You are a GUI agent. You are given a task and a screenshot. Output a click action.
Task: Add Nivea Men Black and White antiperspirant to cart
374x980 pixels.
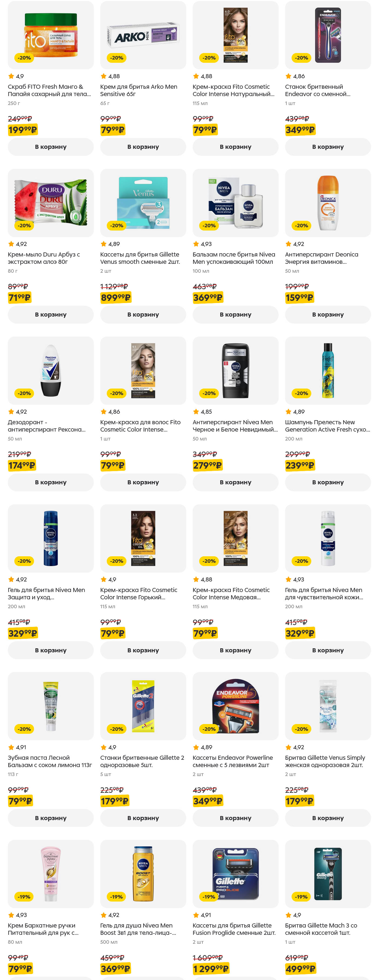235,482
